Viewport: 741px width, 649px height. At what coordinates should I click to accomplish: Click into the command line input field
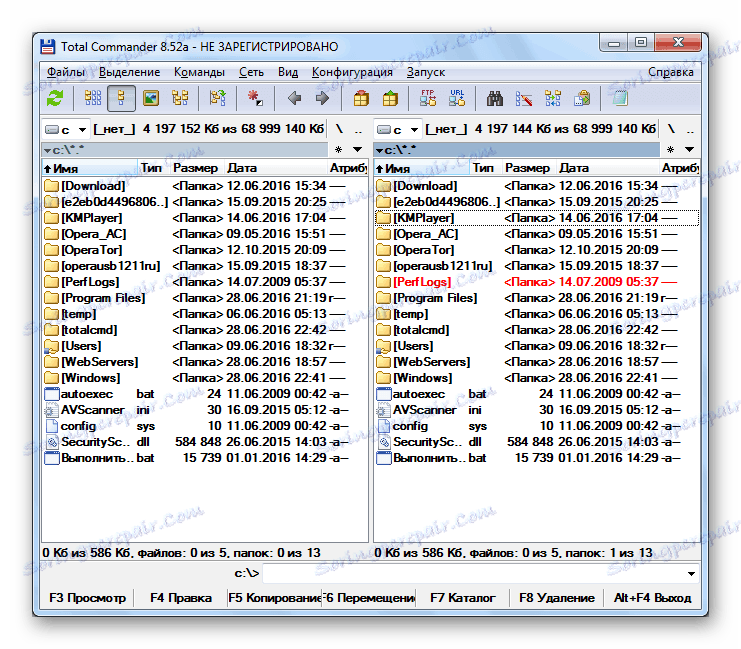tap(474, 574)
